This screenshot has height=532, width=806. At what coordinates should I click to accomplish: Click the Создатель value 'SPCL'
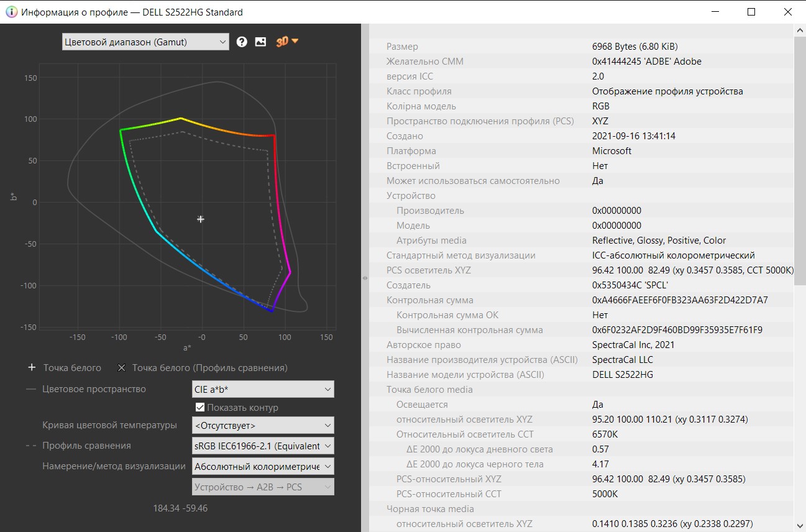pos(630,285)
